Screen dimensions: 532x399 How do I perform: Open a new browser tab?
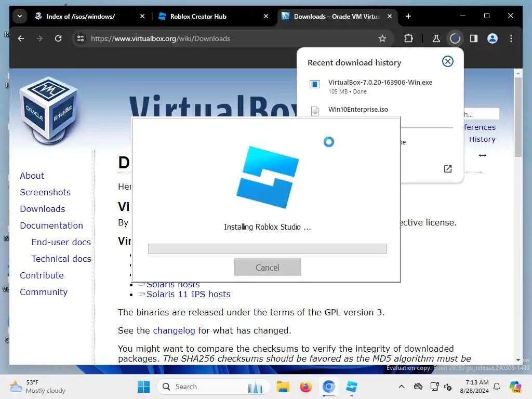click(x=408, y=16)
